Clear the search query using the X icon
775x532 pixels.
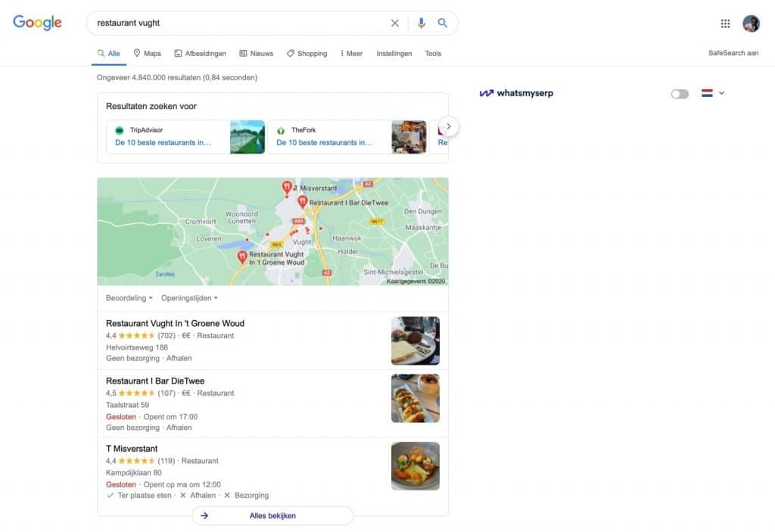pos(394,23)
